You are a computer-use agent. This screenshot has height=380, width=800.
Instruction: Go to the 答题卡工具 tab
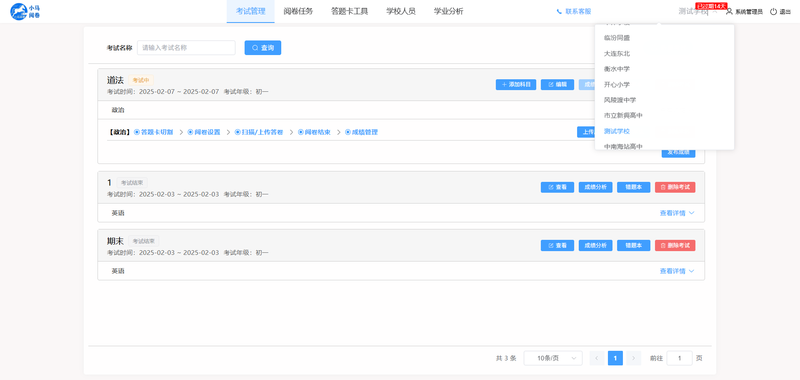tap(349, 11)
